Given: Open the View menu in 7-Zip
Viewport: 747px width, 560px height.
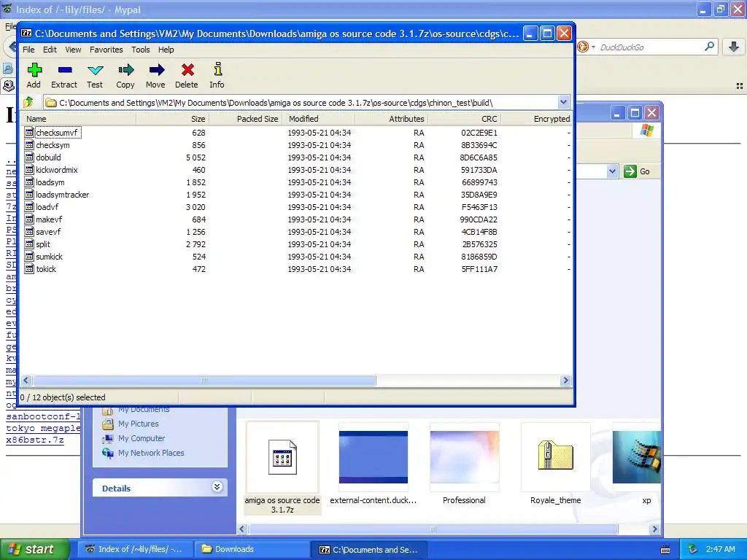Looking at the screenshot, I should pos(73,50).
